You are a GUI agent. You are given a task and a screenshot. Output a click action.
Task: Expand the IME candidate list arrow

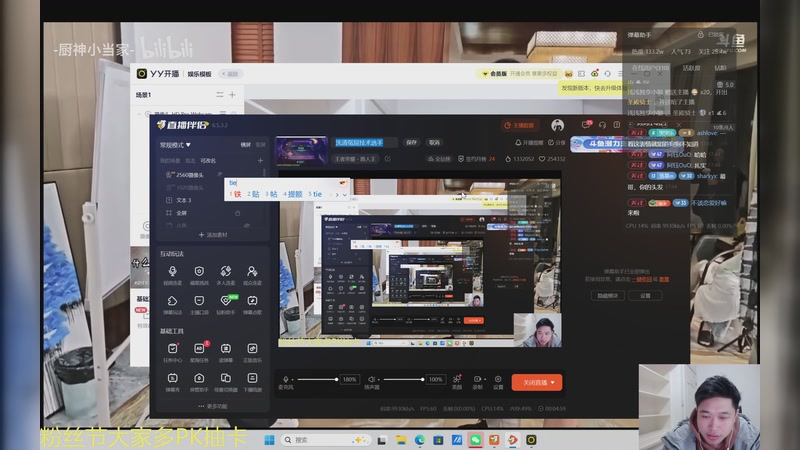(345, 194)
